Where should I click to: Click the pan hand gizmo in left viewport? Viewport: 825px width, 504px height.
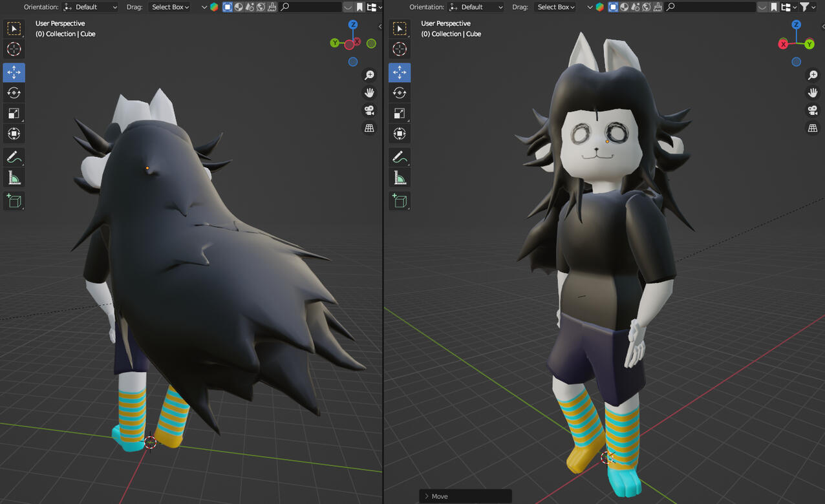coord(369,93)
